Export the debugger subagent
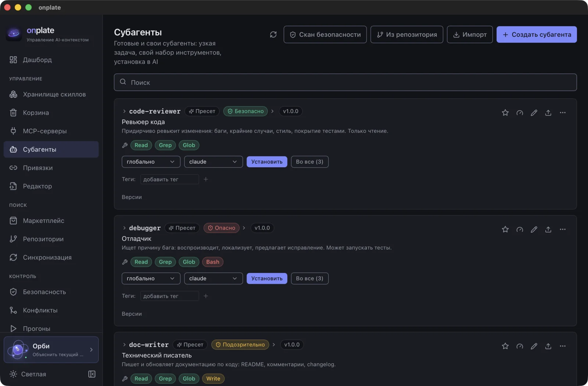The image size is (588, 386). click(x=548, y=229)
